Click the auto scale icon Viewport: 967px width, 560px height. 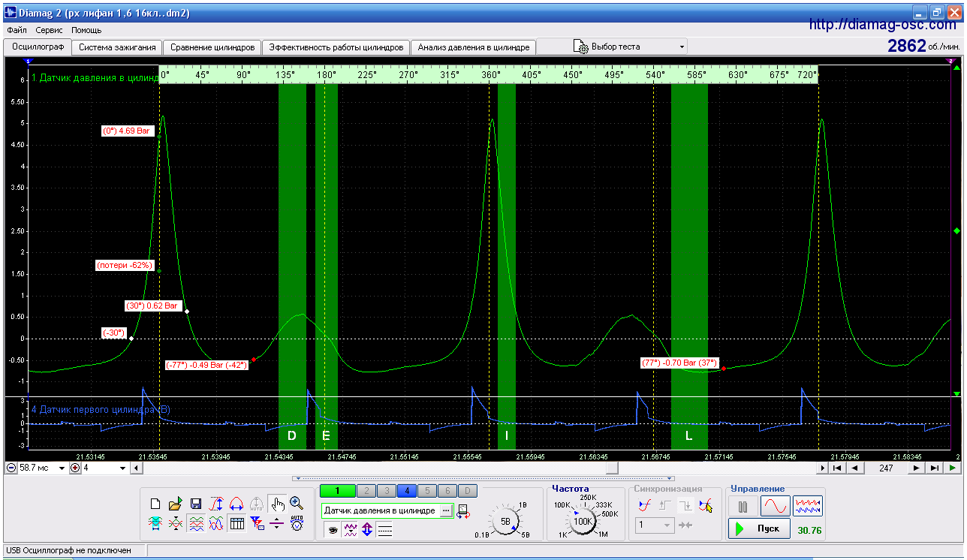tap(257, 504)
